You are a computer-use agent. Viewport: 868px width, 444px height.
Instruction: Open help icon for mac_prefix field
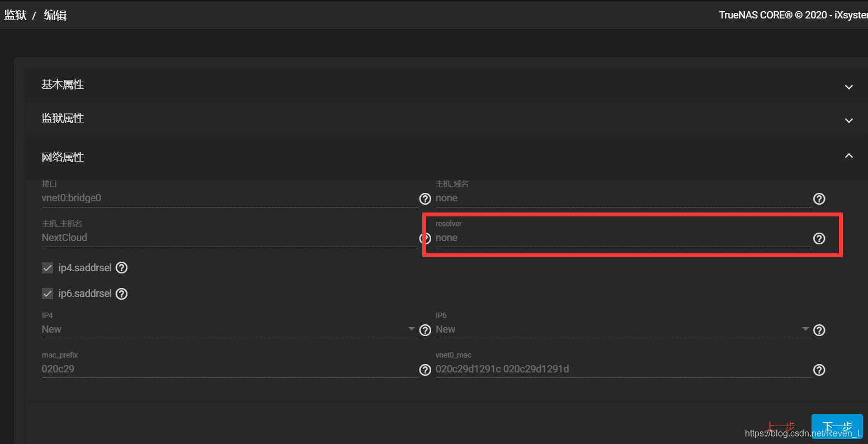pos(425,370)
